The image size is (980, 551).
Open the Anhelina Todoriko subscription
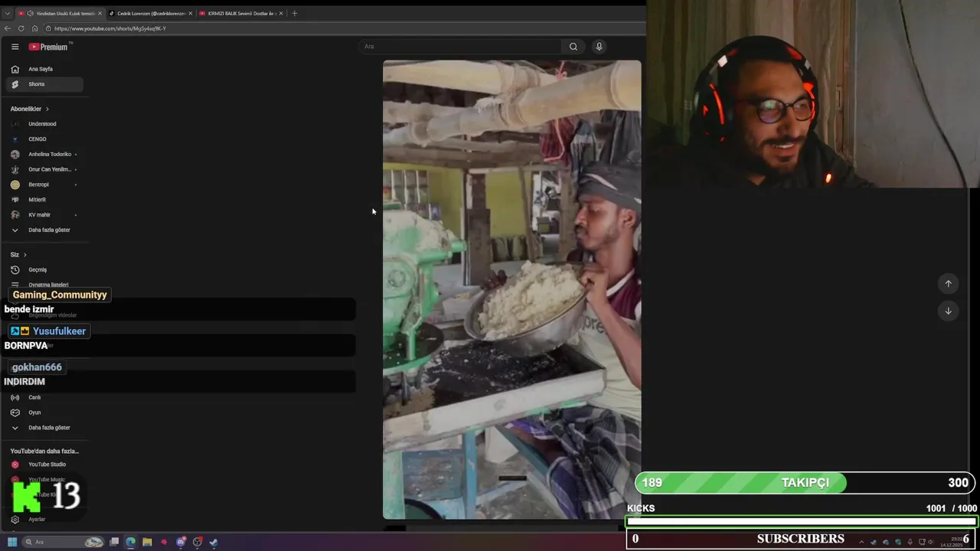44,154
